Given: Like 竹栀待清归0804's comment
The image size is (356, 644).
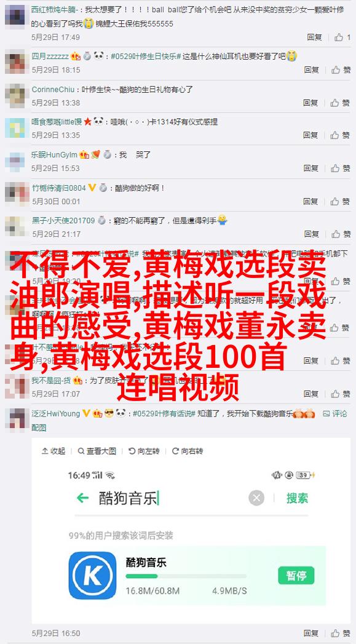Looking at the screenshot, I should click(x=341, y=201).
